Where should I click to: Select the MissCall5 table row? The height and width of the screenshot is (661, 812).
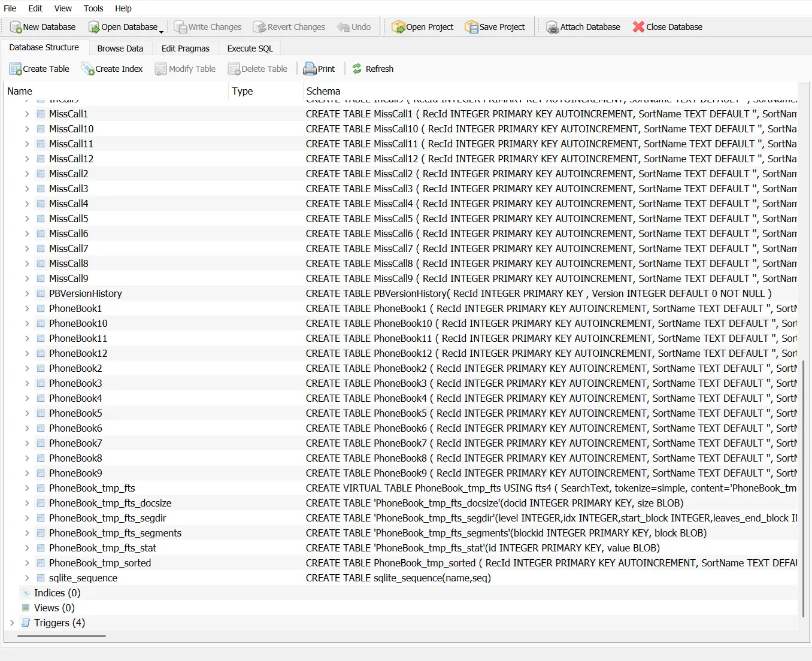[401, 219]
